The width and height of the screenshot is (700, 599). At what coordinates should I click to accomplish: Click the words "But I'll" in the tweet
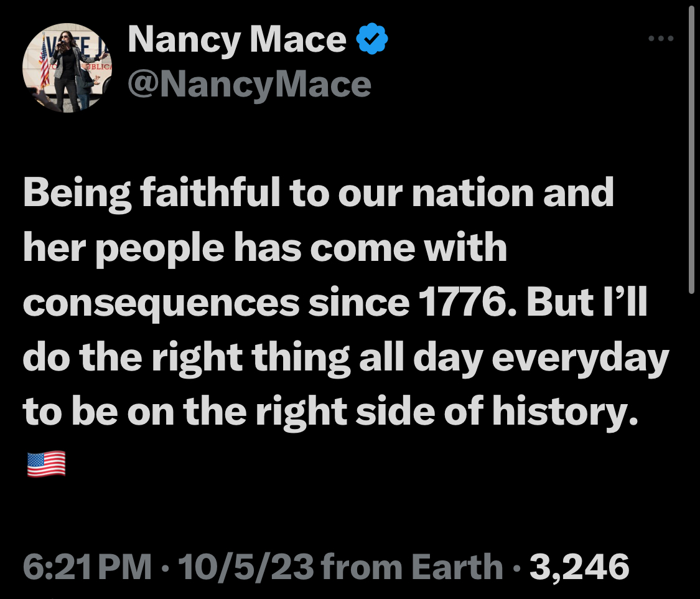587,302
